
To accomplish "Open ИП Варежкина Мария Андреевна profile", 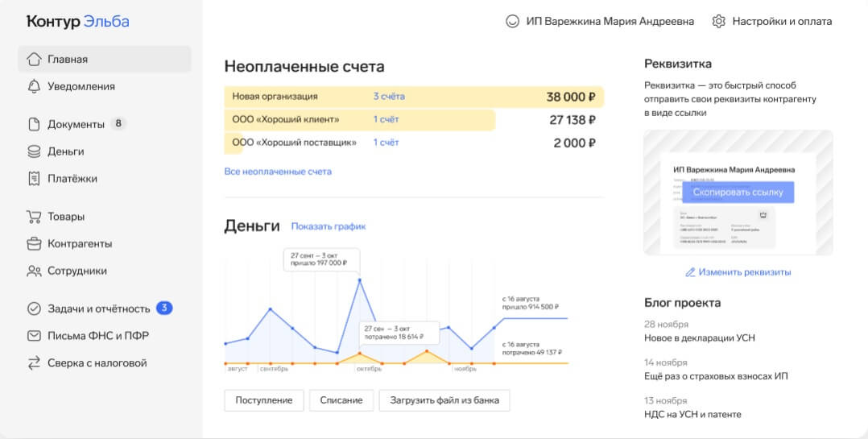I will click(x=600, y=22).
